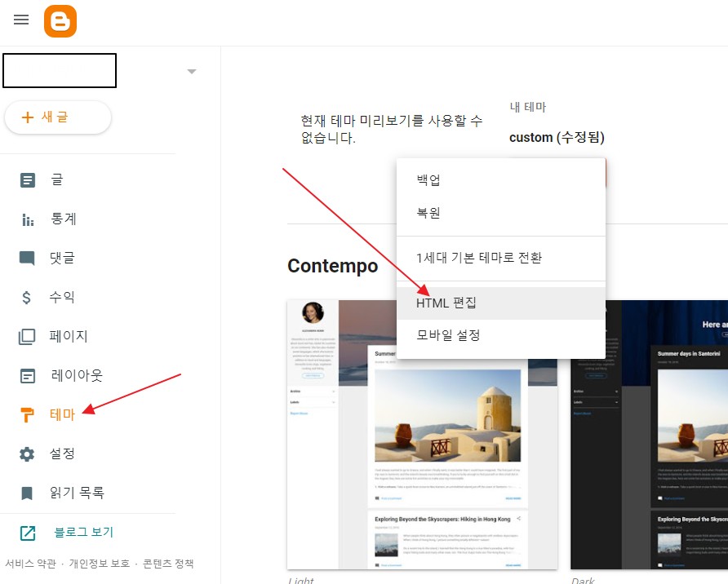
Task: Click the 새 글 new post button
Action: tap(58, 117)
